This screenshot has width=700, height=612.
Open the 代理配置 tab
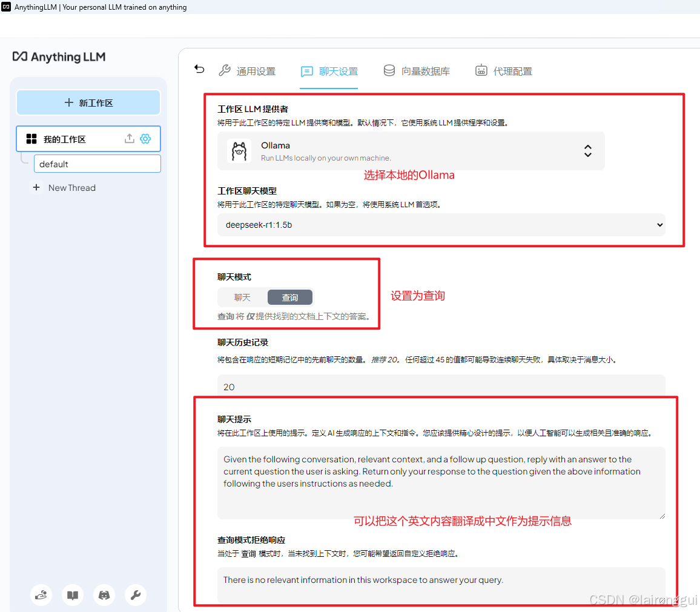click(x=504, y=71)
